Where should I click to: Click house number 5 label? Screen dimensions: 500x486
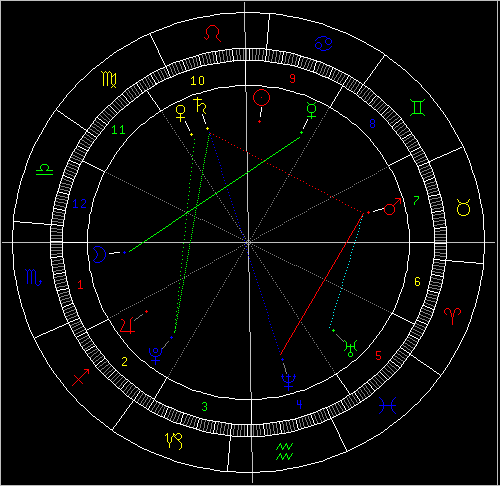click(x=378, y=355)
